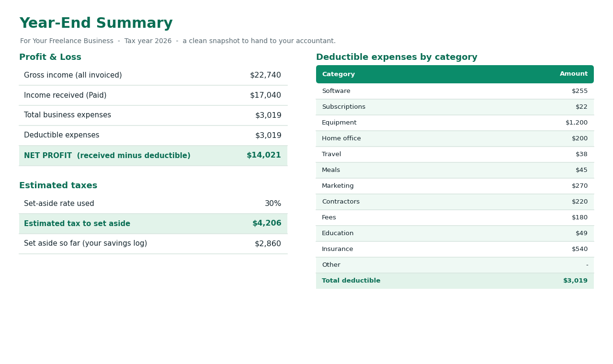Select the Travel amount $38
This screenshot has width=613, height=364.
(x=581, y=154)
